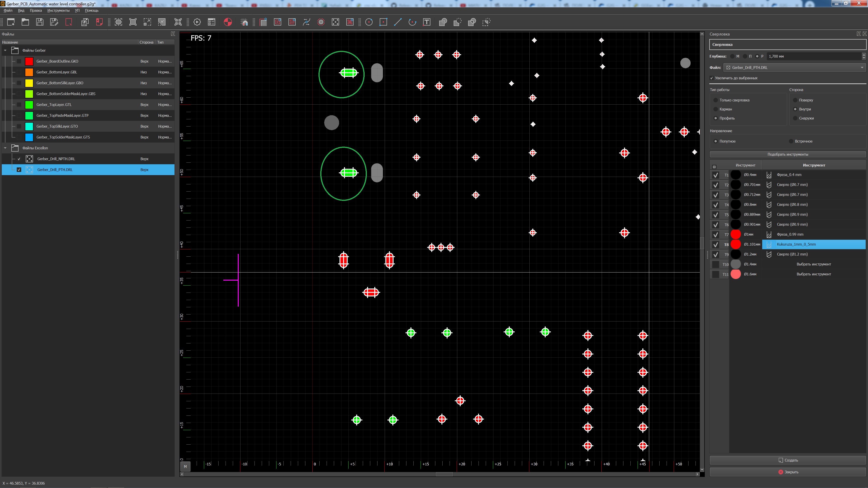
Task: Click the Подобрать инструменты button
Action: tap(788, 154)
